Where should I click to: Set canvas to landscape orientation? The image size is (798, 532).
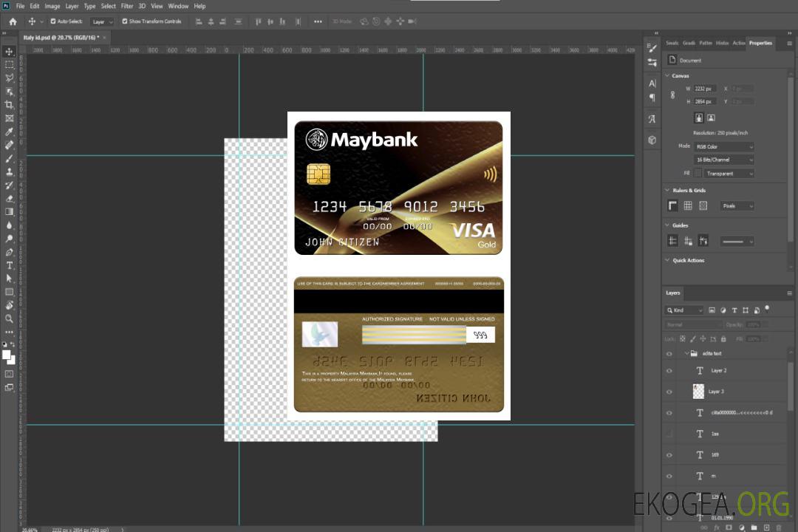[x=711, y=118]
